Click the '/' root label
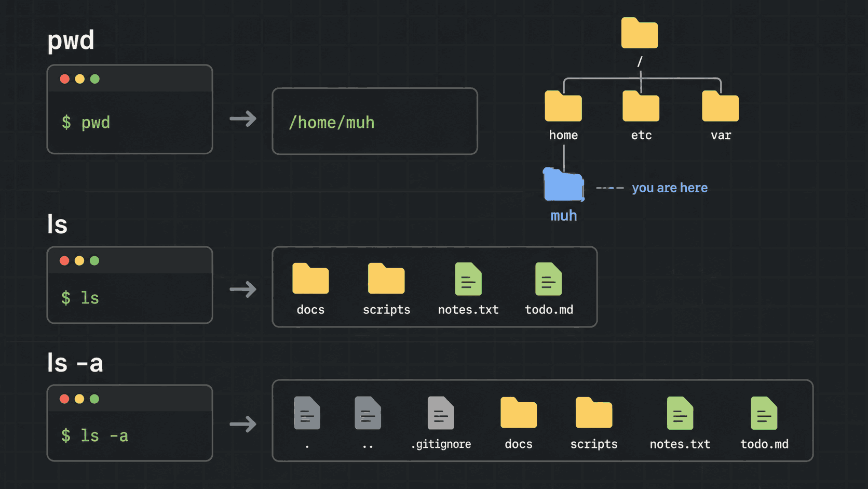 [x=640, y=61]
